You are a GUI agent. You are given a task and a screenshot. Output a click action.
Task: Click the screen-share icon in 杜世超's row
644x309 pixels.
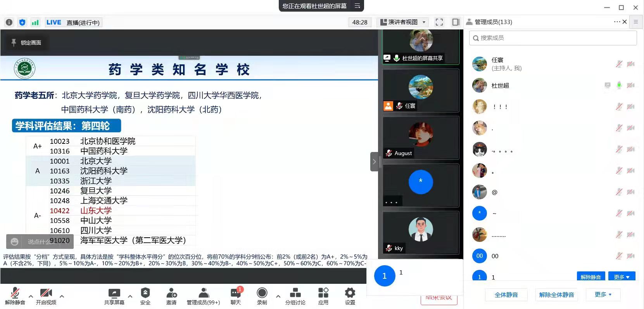click(608, 85)
